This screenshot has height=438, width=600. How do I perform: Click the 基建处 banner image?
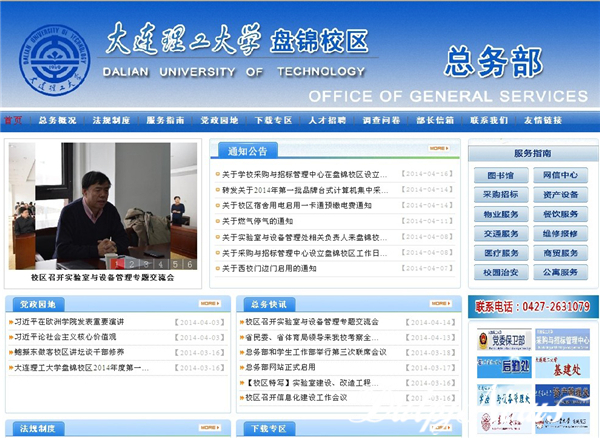click(x=562, y=367)
